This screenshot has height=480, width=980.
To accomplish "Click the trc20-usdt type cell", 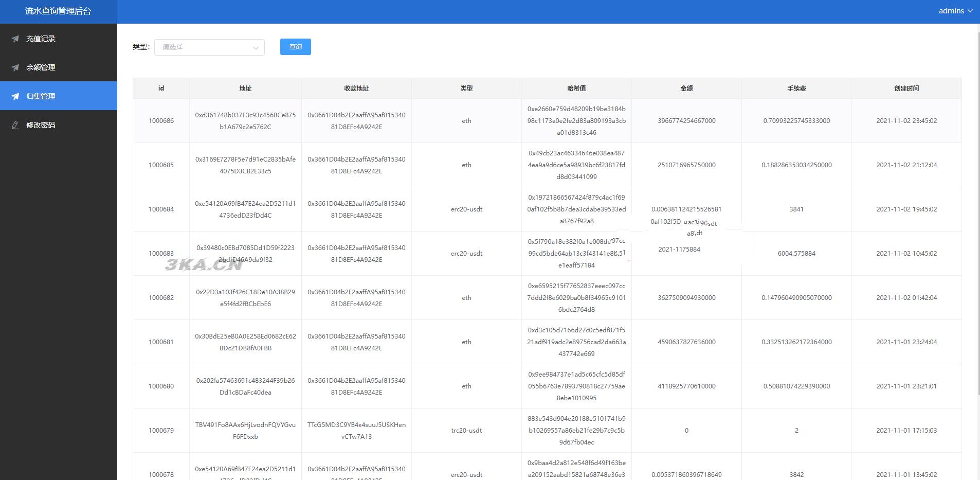I will click(466, 431).
